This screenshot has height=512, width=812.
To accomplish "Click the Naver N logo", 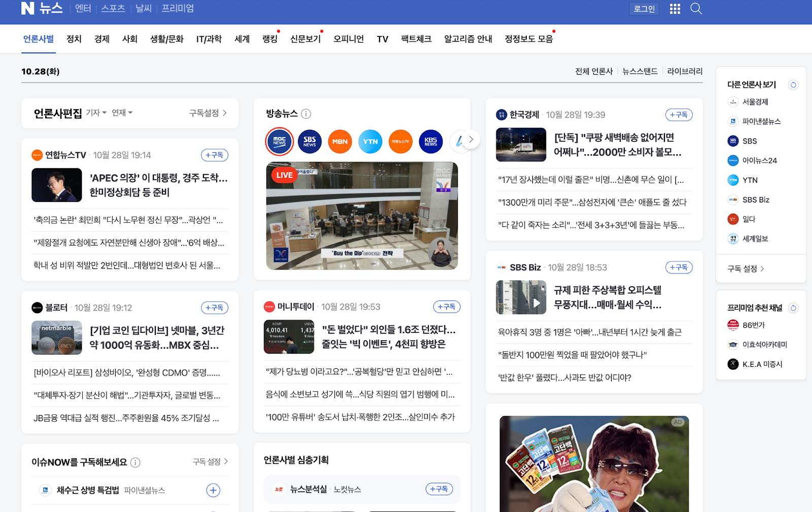I will click(x=27, y=8).
